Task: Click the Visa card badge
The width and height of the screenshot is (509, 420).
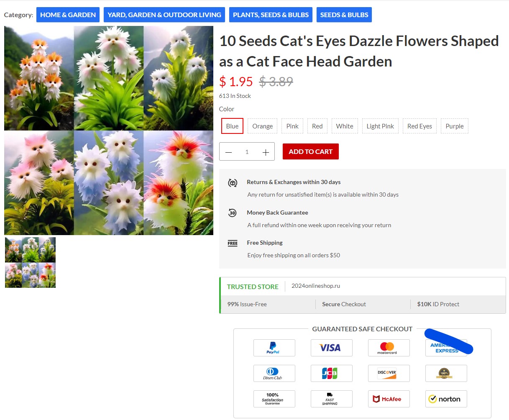Action: [331, 348]
